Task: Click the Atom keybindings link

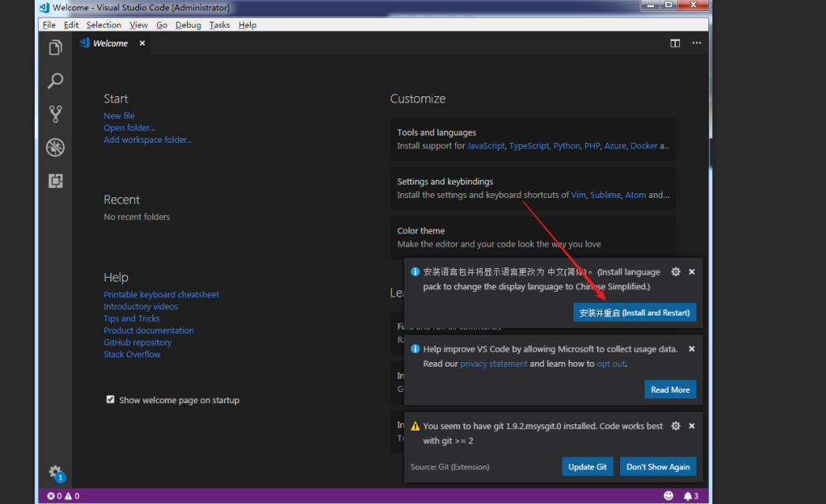Action: (x=635, y=195)
